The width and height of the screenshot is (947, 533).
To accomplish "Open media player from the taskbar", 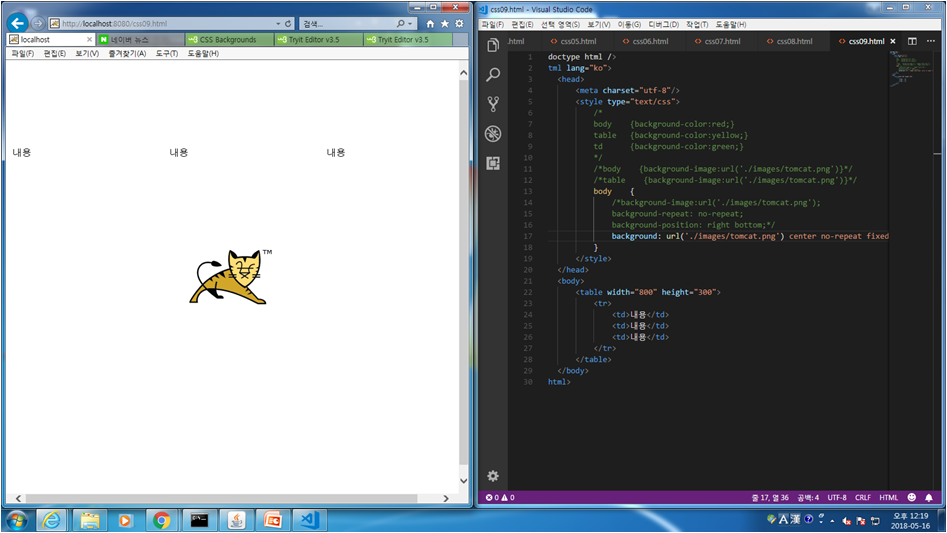I will tap(125, 520).
